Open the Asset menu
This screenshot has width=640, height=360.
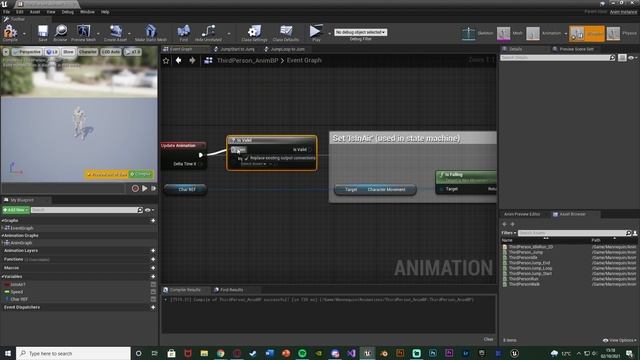(35, 12)
